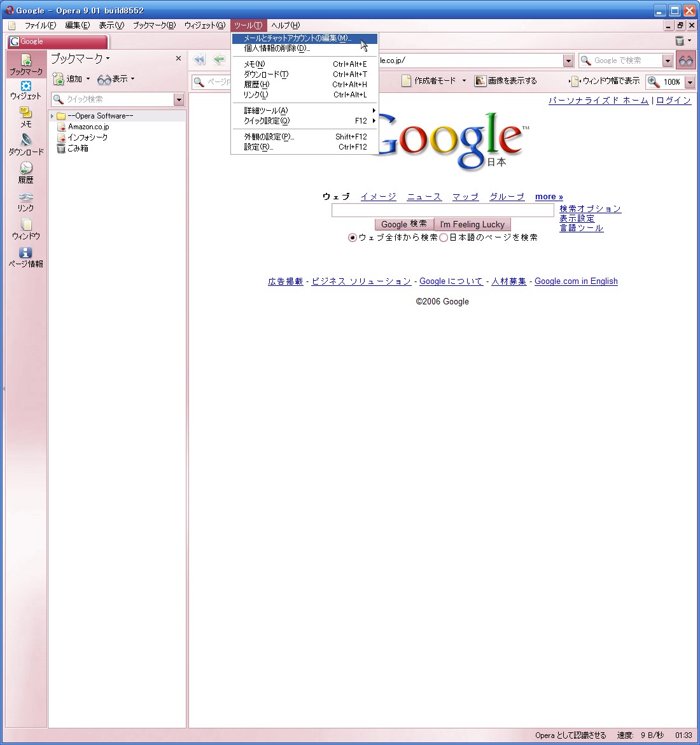Open the Notes panel (メモ) in sidebar
The image size is (700, 745).
[26, 117]
